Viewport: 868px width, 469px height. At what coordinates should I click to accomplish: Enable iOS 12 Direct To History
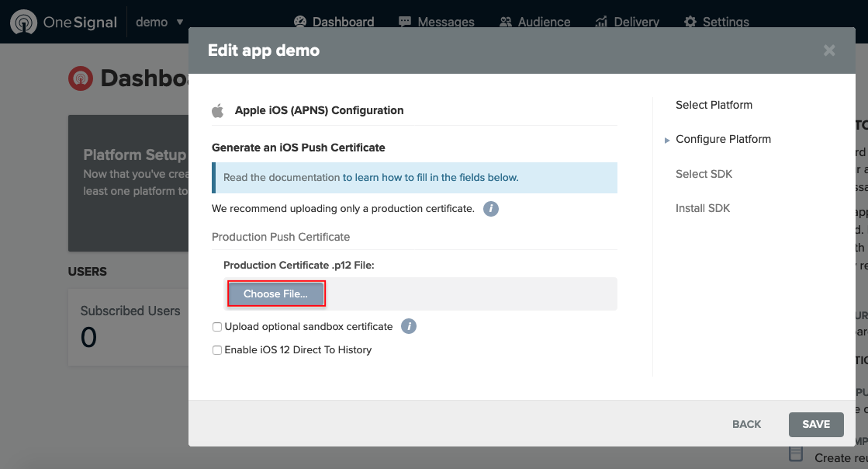pyautogui.click(x=217, y=350)
